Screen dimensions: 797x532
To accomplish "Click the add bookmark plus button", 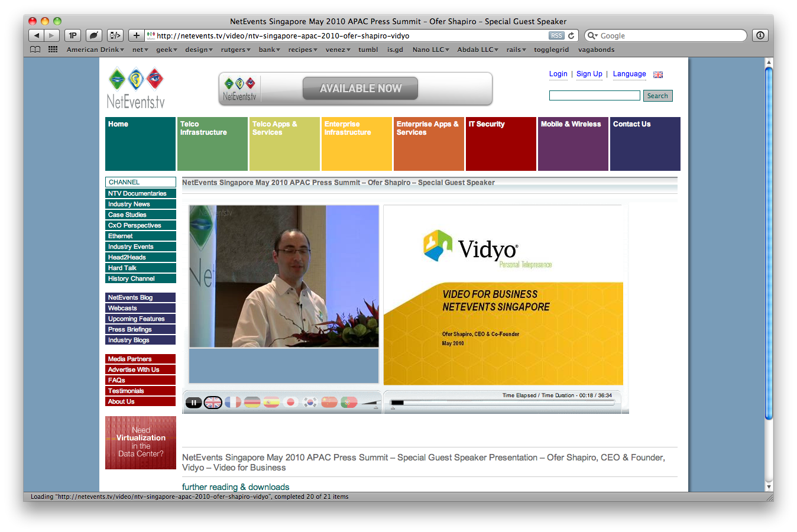I will tap(136, 35).
